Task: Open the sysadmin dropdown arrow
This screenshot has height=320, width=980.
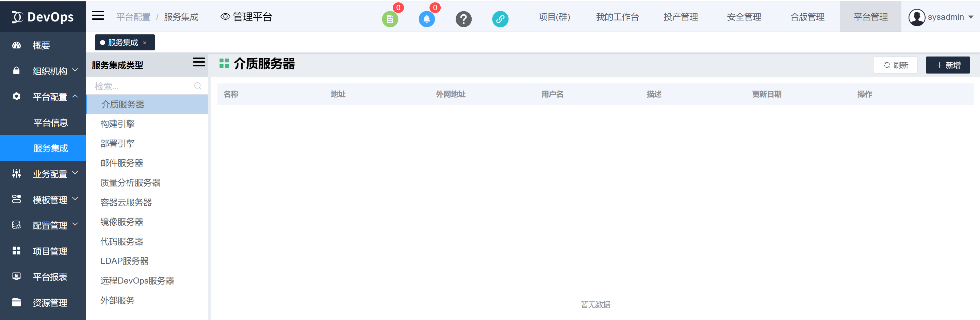Action: coord(970,17)
